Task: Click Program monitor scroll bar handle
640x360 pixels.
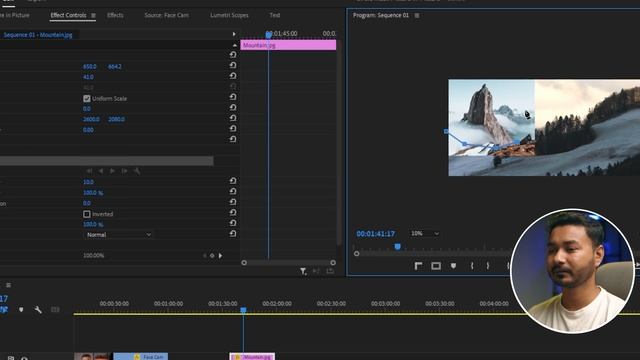Action: [x=356, y=253]
